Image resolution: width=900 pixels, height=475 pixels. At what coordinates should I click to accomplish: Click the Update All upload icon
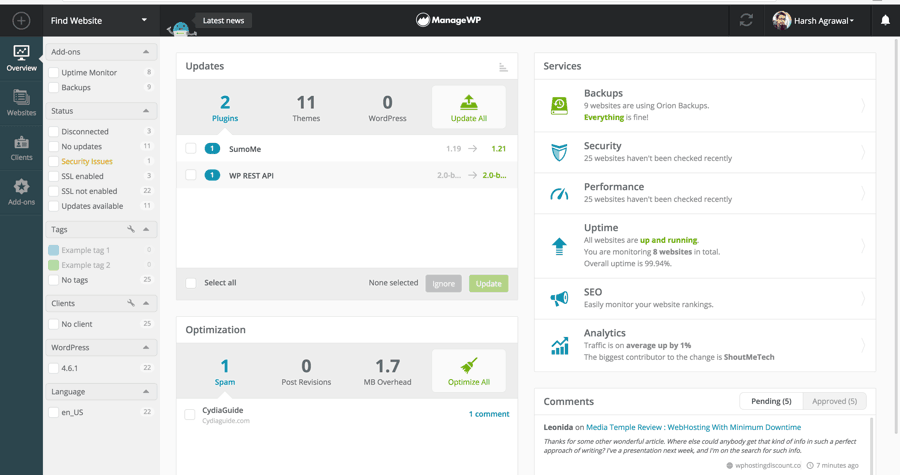[468, 102]
